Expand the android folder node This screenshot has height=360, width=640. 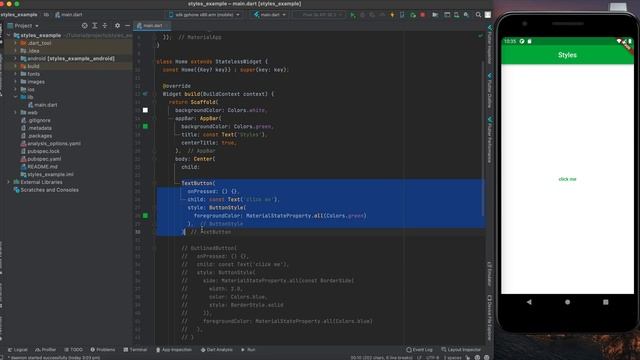(x=16, y=58)
